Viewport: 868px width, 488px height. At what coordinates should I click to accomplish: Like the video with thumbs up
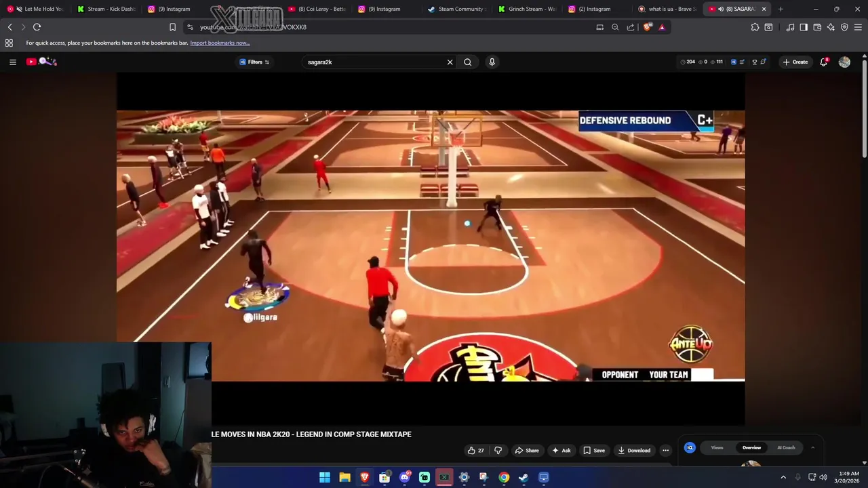coord(475,450)
